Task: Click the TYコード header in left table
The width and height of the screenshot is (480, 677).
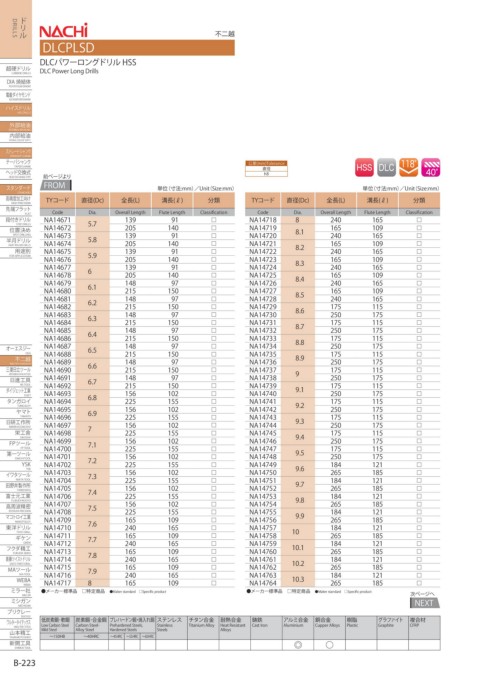Action: click(x=57, y=200)
